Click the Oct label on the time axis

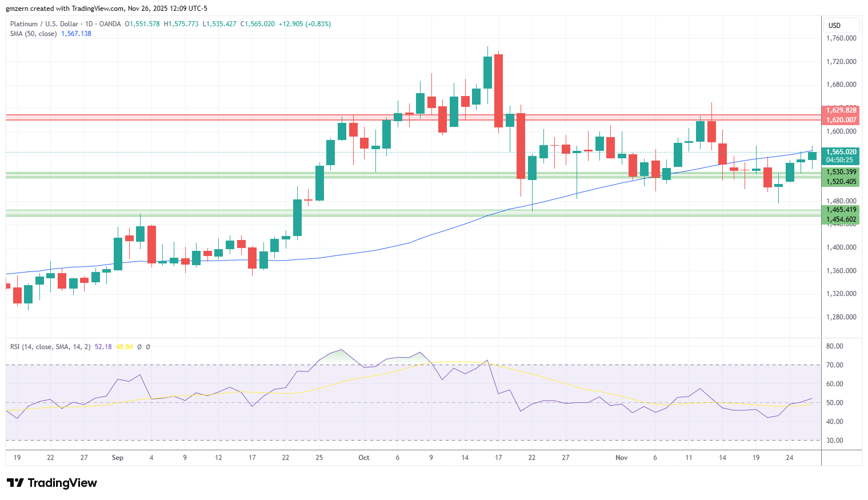click(364, 458)
